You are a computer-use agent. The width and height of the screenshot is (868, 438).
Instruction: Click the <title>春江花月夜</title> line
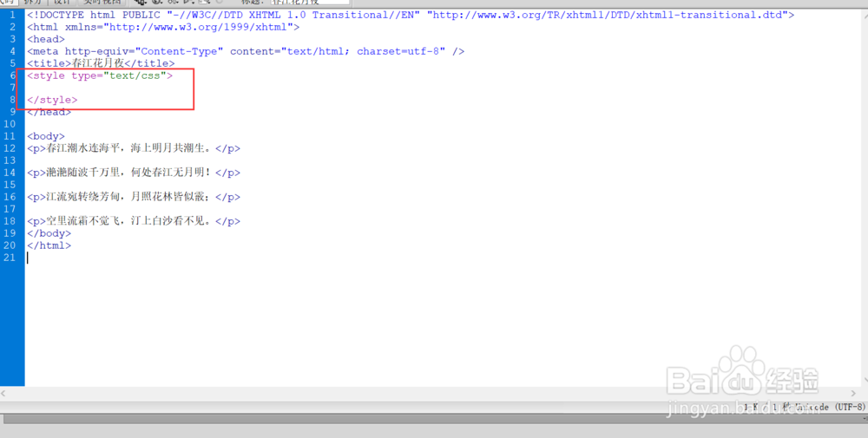101,63
